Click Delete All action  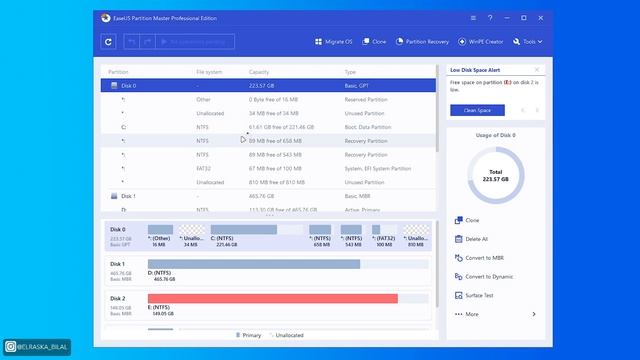[471, 239]
